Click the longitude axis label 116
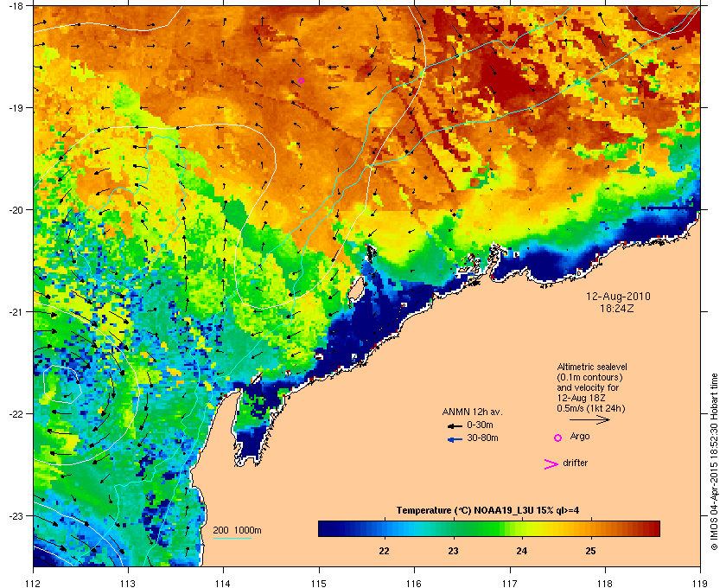Screen dimensions: 726x588 414,584
